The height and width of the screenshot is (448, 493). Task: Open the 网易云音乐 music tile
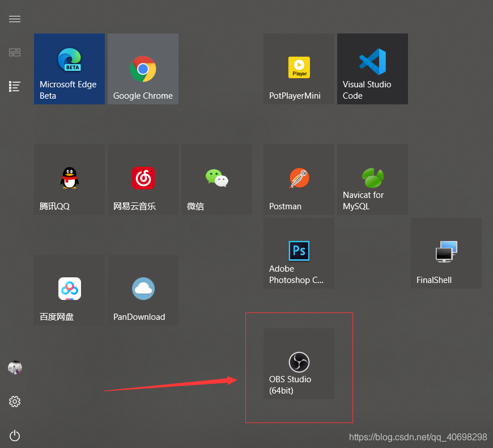[143, 179]
